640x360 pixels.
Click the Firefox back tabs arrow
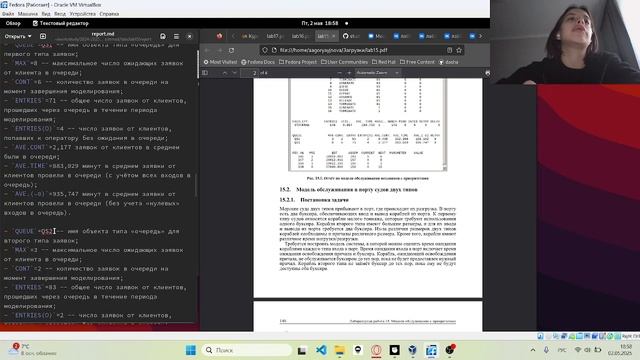point(233,36)
